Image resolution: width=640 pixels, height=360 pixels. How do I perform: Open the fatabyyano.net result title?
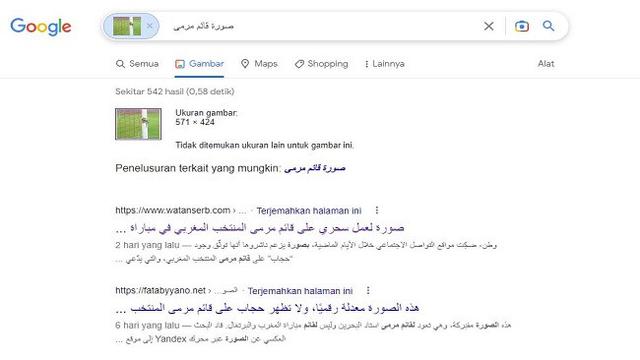pyautogui.click(x=267, y=308)
